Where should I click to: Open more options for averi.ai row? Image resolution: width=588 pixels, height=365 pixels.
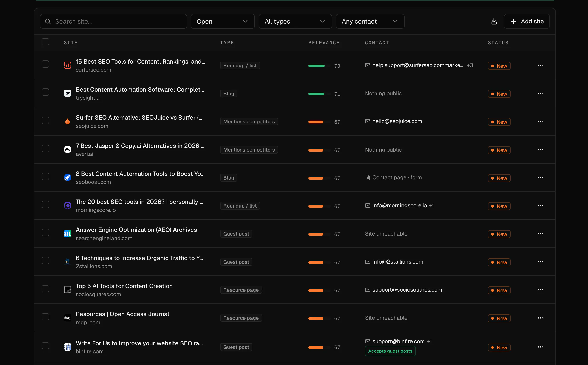pyautogui.click(x=540, y=149)
